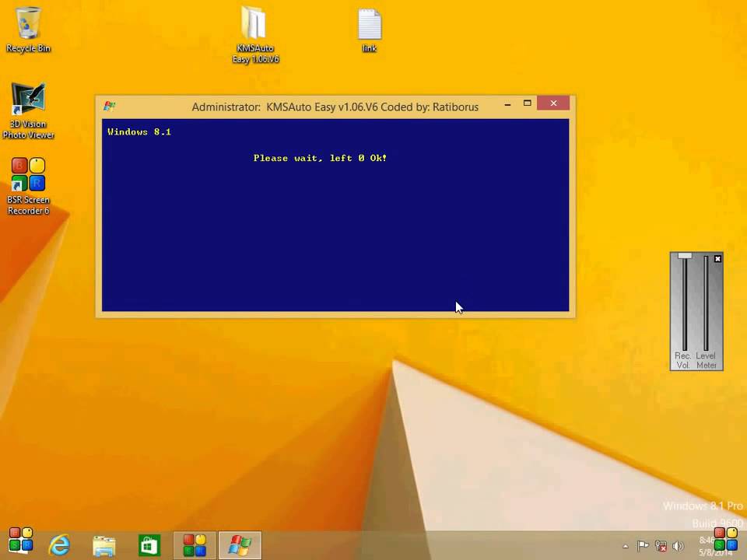Click the Level Meter bar
The width and height of the screenshot is (747, 560).
[x=706, y=303]
